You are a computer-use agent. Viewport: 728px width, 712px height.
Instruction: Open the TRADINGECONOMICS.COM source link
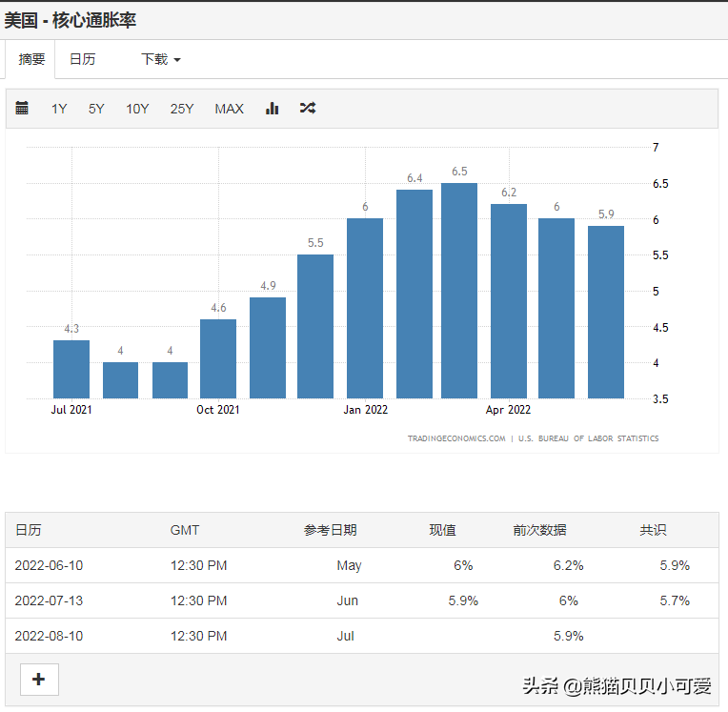pos(456,438)
